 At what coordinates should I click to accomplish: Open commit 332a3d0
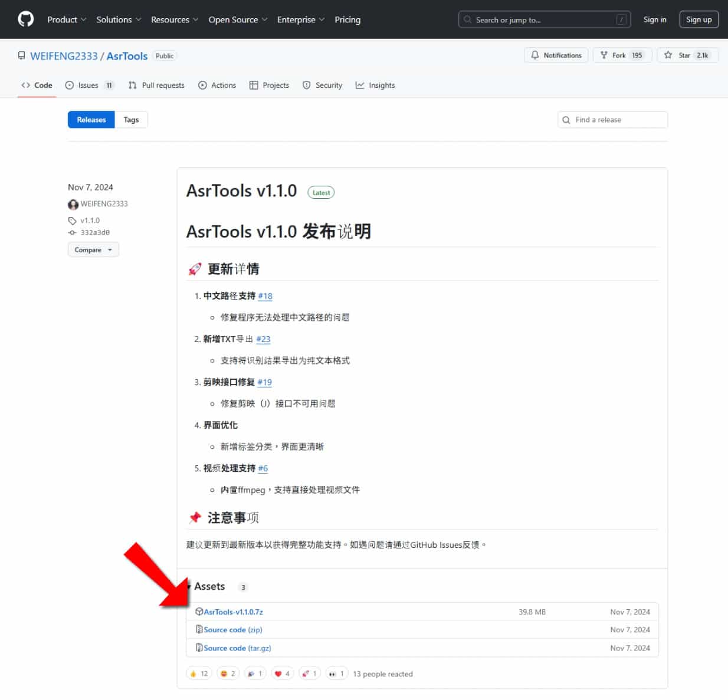pos(95,232)
